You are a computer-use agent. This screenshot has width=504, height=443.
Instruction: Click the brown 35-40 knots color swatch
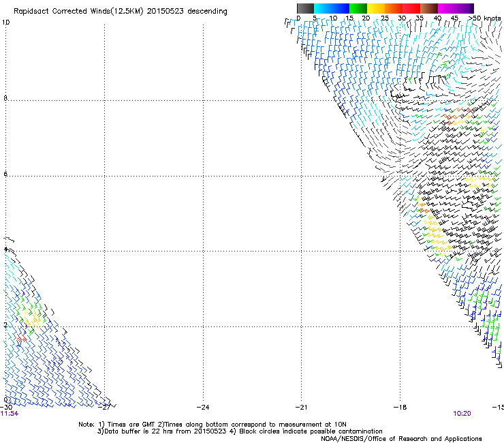pos(429,8)
